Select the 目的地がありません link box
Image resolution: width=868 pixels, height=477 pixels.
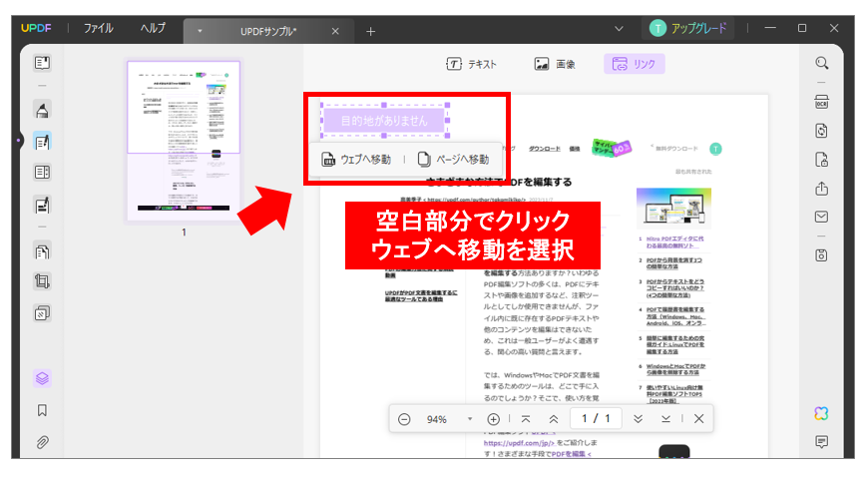(384, 120)
